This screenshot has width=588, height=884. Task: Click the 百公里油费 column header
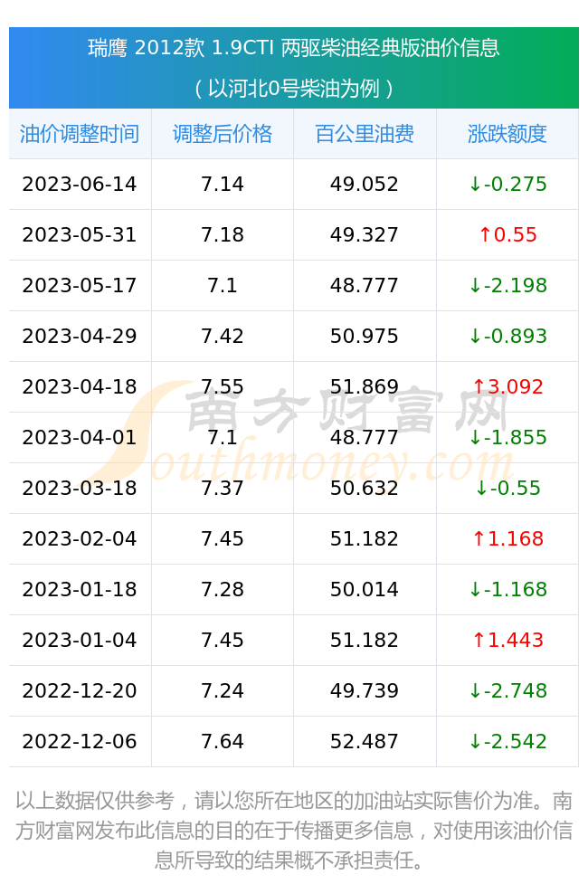click(365, 134)
